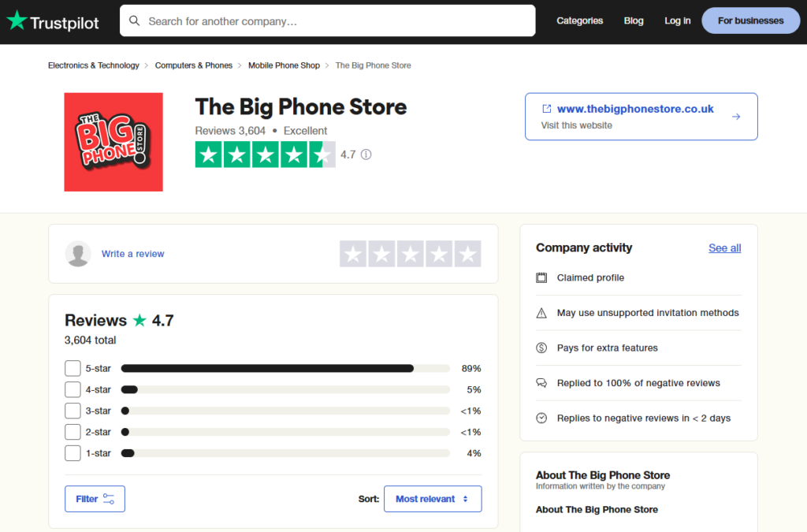Viewport: 807px width, 532px height.
Task: Open Categories in the top navigation
Action: point(579,20)
